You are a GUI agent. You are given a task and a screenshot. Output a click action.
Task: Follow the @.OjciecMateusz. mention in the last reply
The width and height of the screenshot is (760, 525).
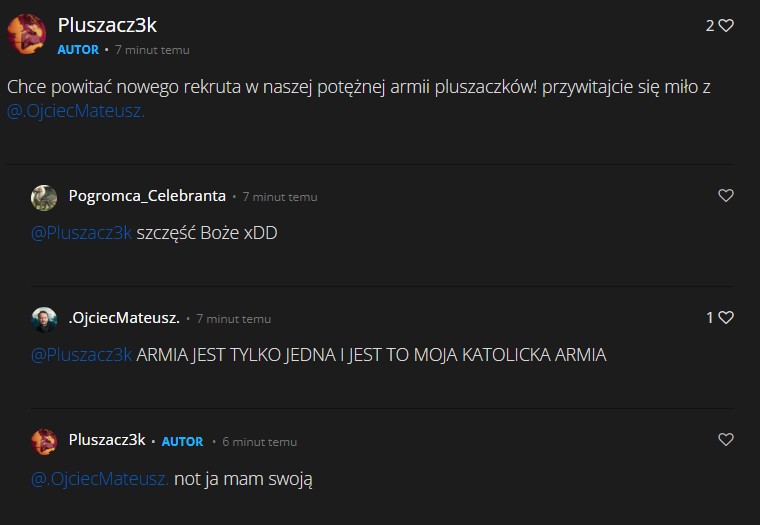(100, 479)
